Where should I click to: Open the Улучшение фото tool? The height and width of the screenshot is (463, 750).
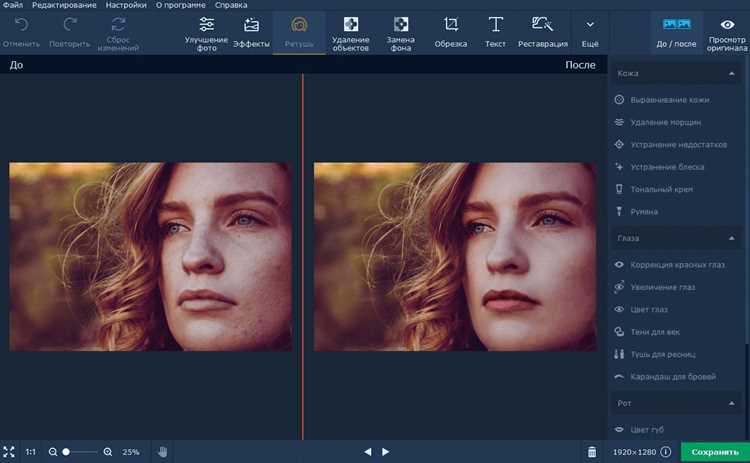[x=206, y=34]
